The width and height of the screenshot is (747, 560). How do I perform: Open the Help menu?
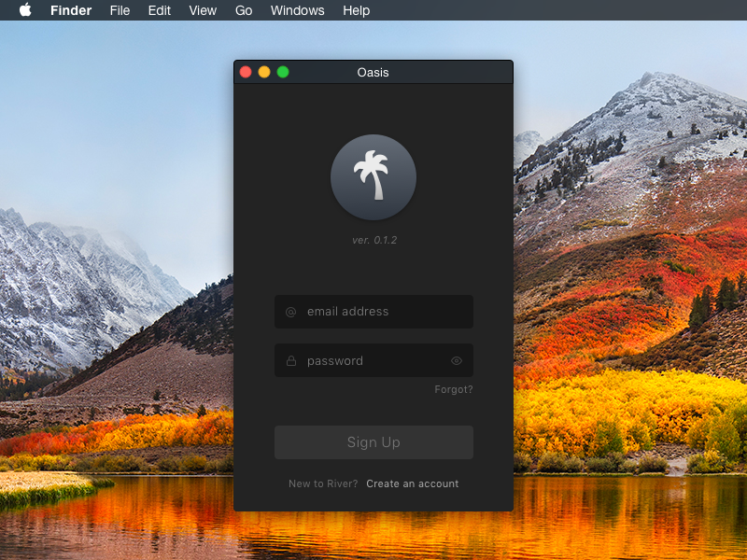tap(357, 10)
